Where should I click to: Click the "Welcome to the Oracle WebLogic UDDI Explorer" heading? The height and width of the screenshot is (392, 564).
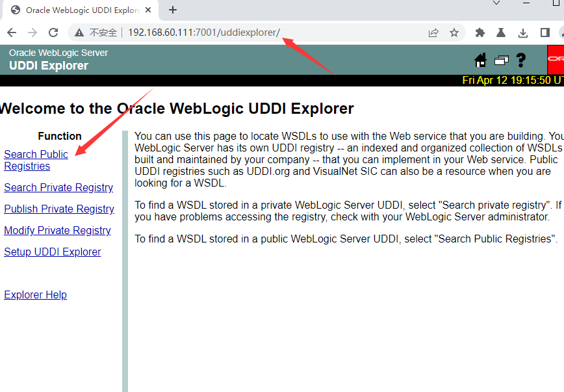point(177,109)
